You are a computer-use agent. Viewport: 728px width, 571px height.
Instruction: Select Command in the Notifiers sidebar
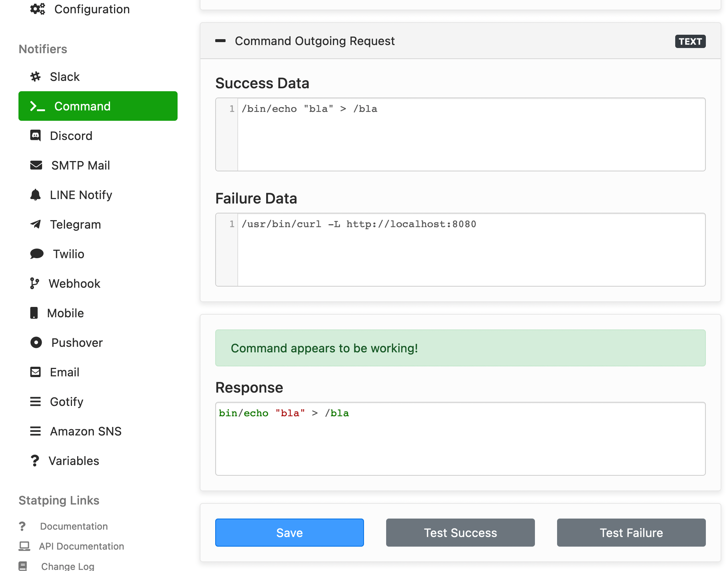click(82, 106)
